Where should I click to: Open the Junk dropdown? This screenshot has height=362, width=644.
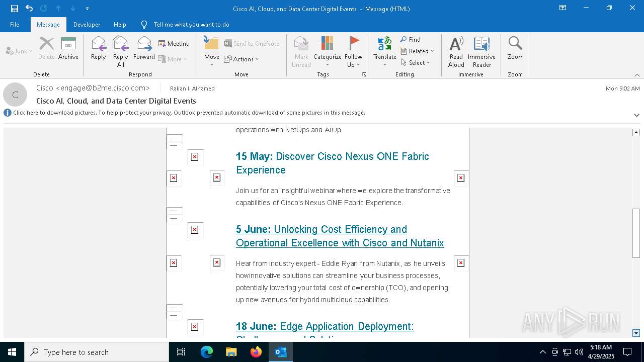[x=19, y=51]
